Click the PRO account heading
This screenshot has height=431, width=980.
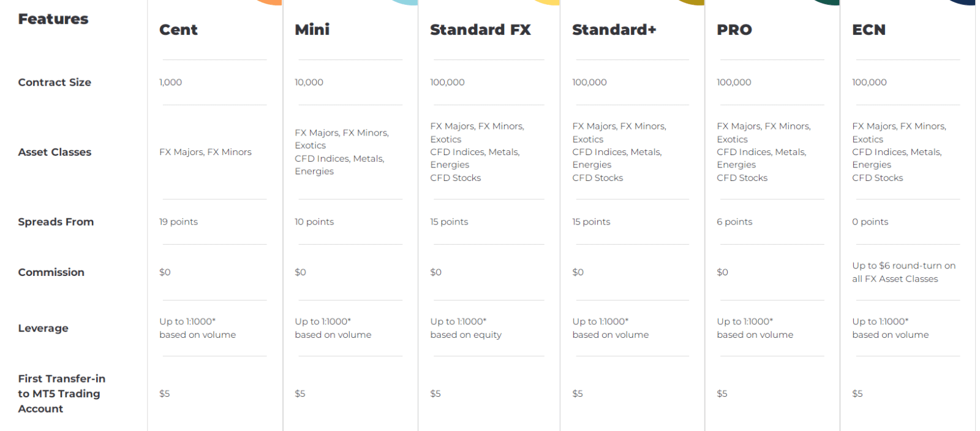point(734,29)
